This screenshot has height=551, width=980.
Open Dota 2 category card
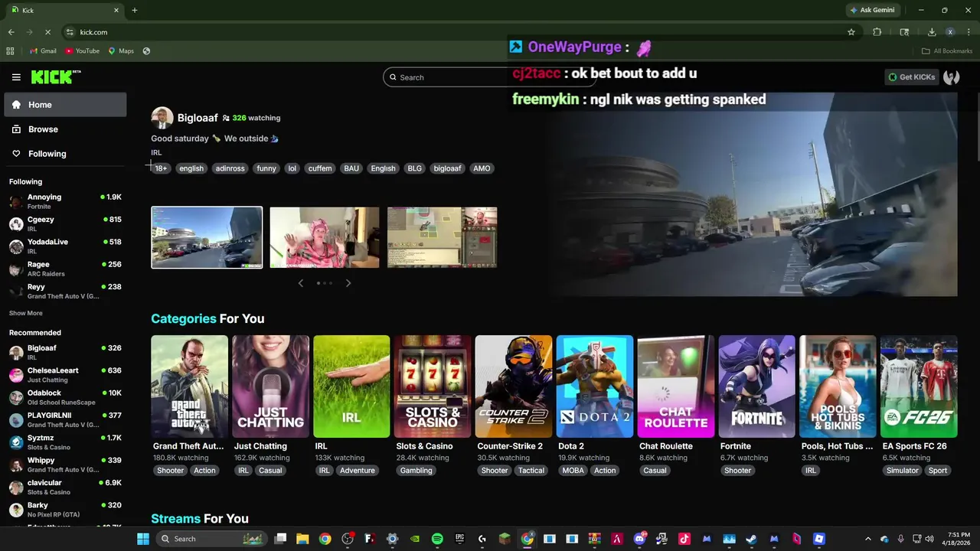pyautogui.click(x=595, y=386)
